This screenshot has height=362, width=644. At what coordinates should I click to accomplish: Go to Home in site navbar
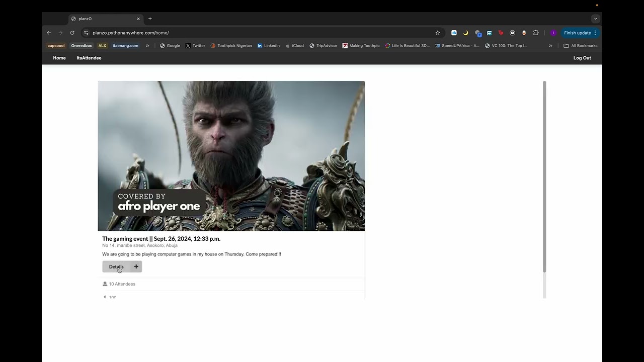(x=59, y=58)
